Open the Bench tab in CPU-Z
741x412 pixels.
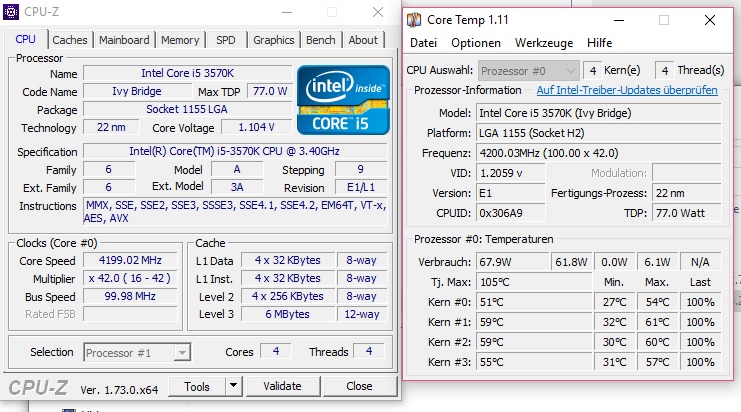coord(320,40)
